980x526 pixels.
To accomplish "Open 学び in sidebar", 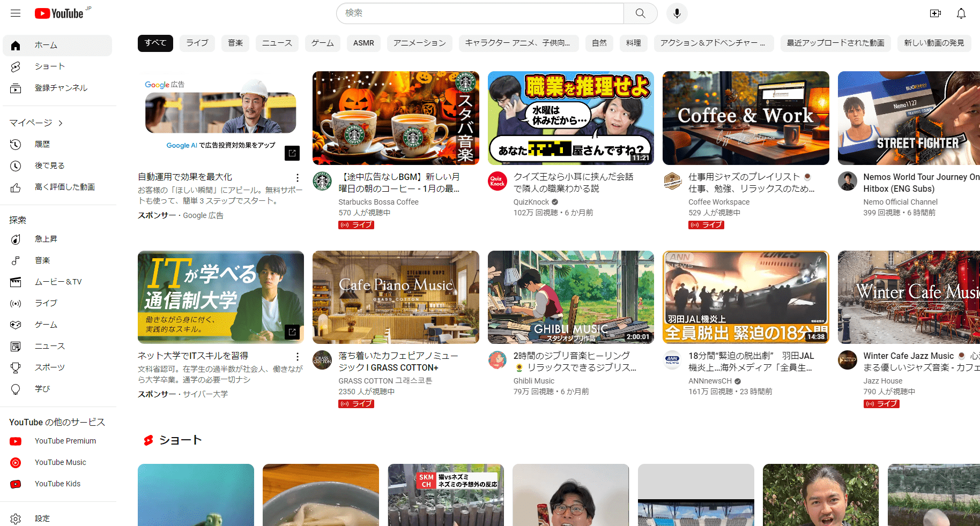I will [x=57, y=389].
